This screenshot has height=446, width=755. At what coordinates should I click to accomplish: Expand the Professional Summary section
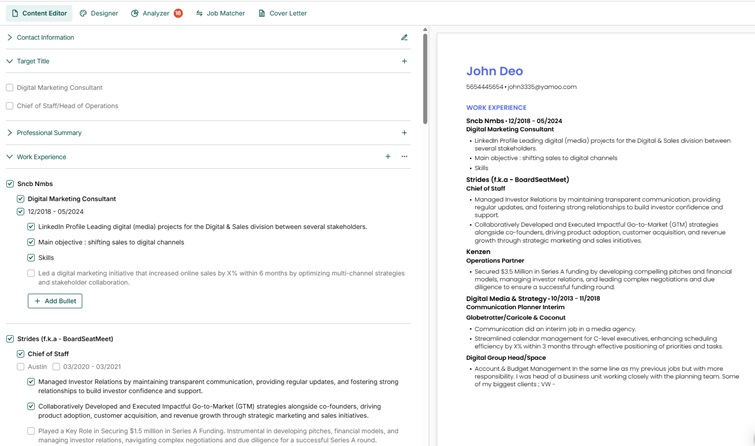coord(10,132)
